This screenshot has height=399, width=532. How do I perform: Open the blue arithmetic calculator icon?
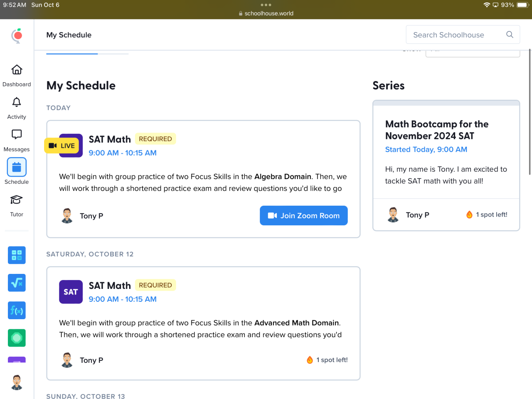(x=17, y=255)
